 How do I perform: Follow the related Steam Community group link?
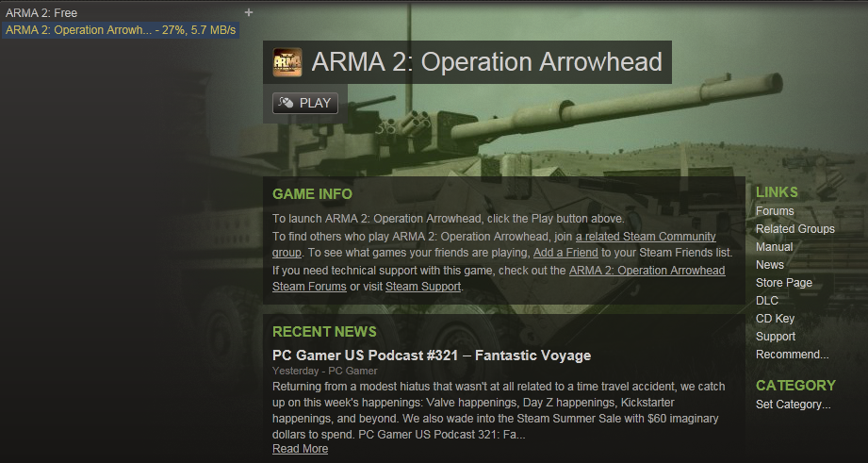tap(646, 237)
